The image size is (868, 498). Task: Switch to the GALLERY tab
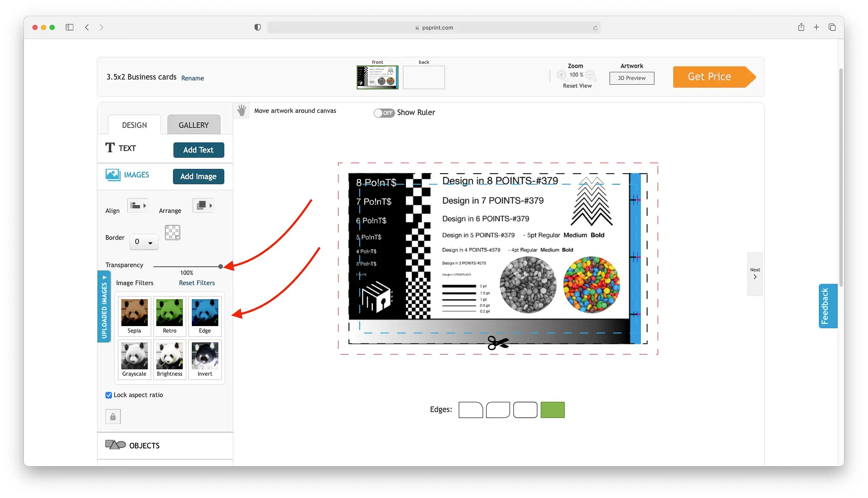click(x=194, y=125)
